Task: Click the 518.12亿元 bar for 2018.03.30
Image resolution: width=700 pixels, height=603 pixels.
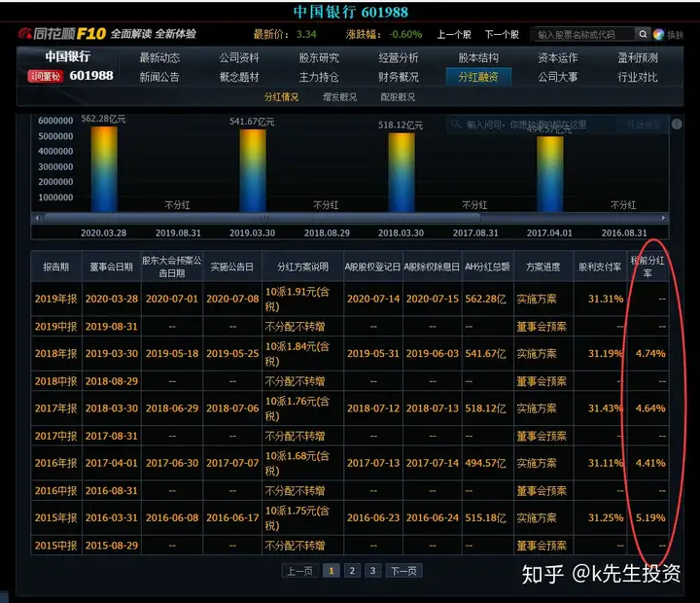Action: pyautogui.click(x=402, y=172)
